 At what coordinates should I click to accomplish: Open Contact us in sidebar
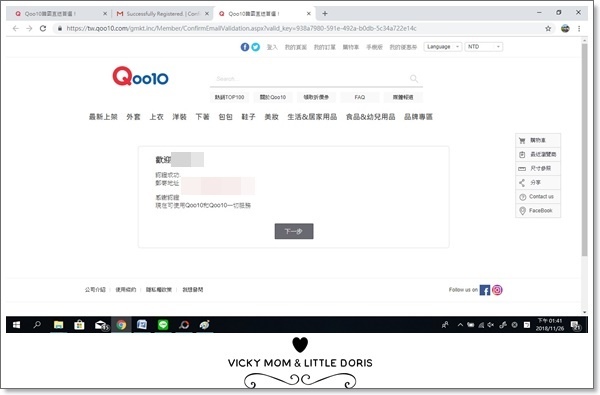(x=538, y=197)
